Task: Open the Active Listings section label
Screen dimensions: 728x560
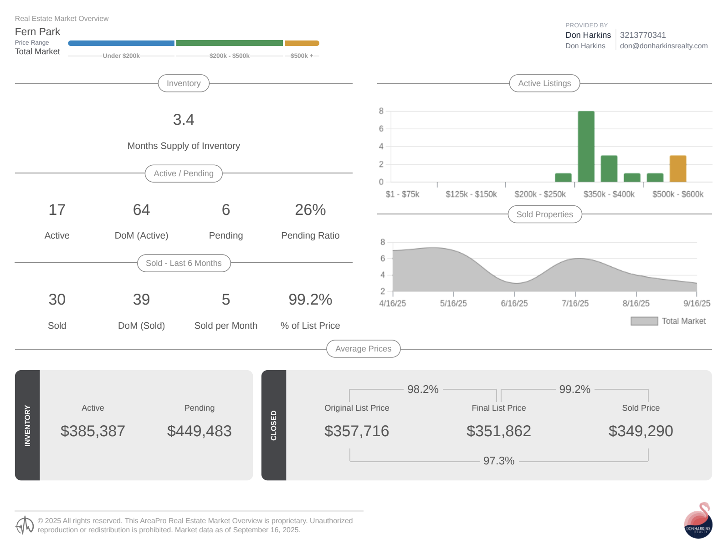Action: point(544,83)
